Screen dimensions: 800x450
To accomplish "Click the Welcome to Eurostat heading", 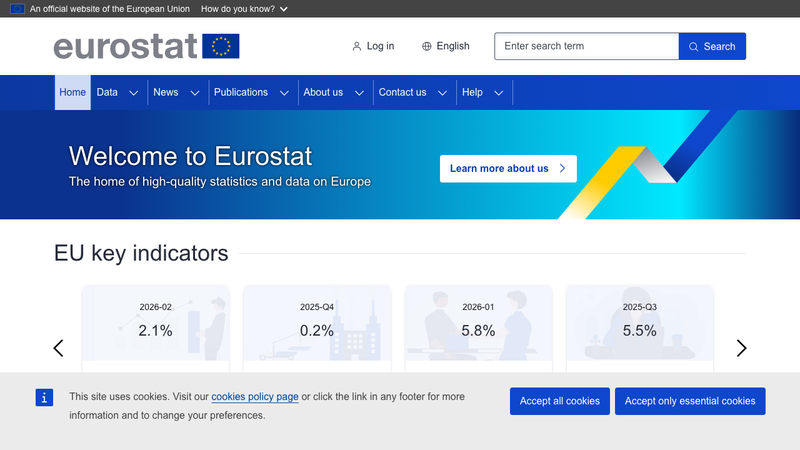I will coord(190,156).
